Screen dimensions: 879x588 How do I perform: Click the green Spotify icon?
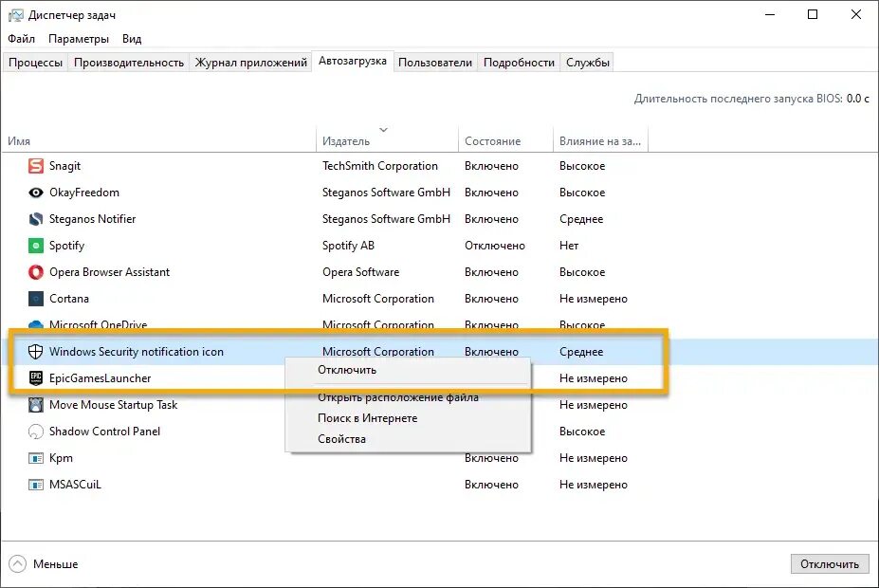36,246
